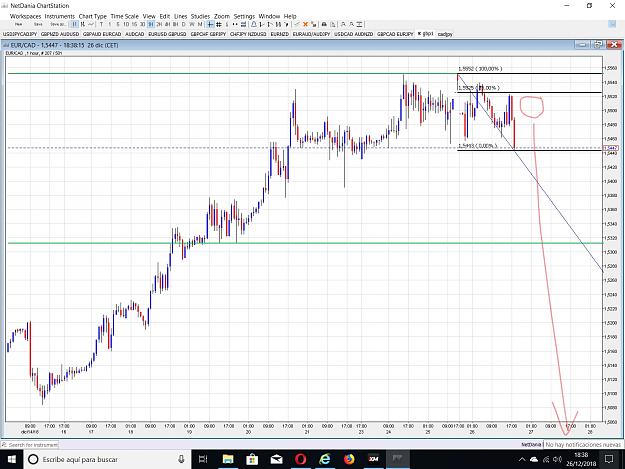The image size is (625, 469).
Task: Open Opera browser from taskbar
Action: coord(301,459)
